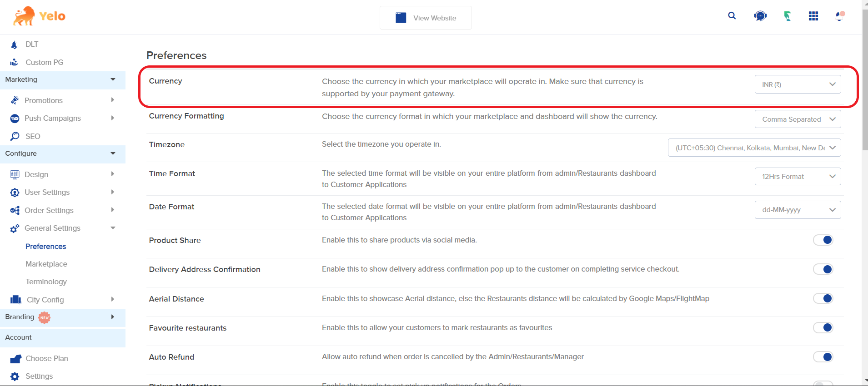
Task: Disable the Product Share toggle
Action: (x=823, y=240)
